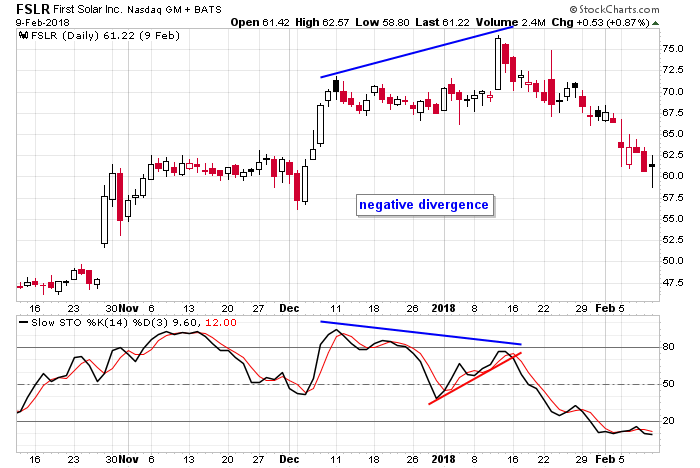Image resolution: width=700 pixels, height=468 pixels.
Task: Select the blue trendline on stochastic panel
Action: [x=420, y=333]
